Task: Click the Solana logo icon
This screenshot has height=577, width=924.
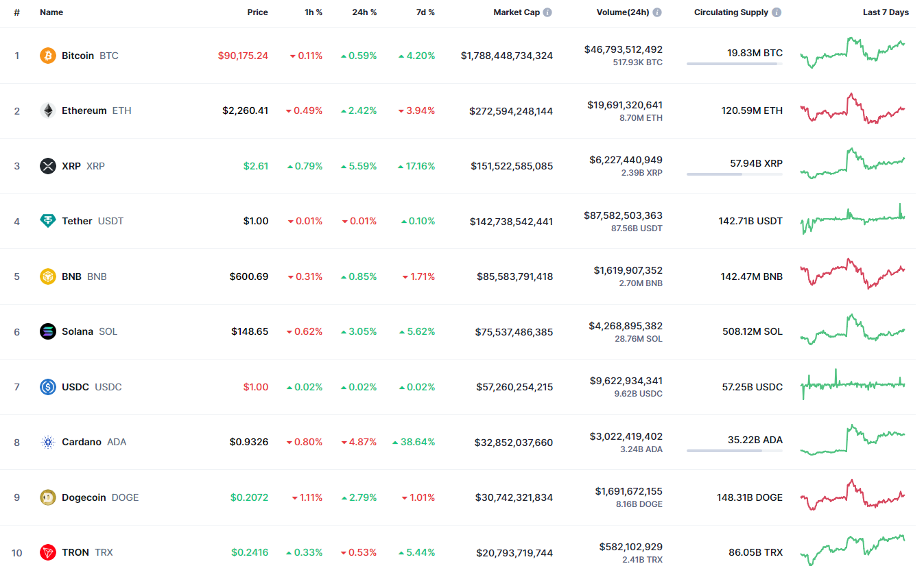Action: coord(48,331)
